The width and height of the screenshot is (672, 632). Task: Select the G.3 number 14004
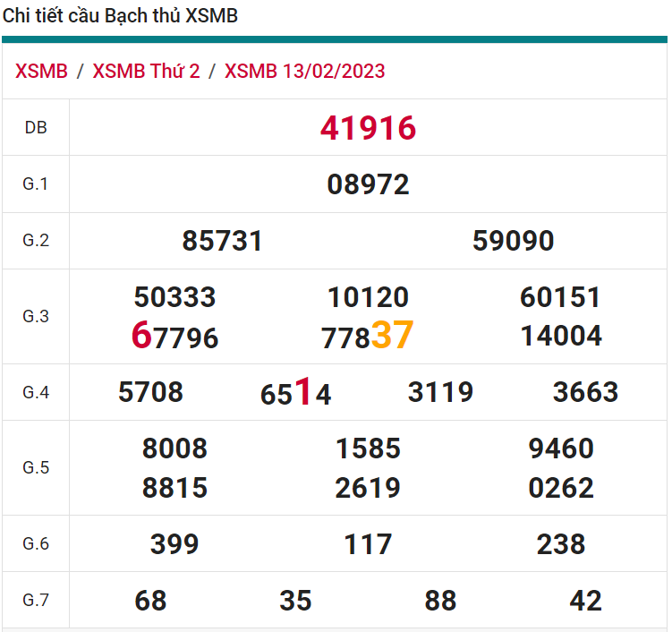click(x=561, y=337)
